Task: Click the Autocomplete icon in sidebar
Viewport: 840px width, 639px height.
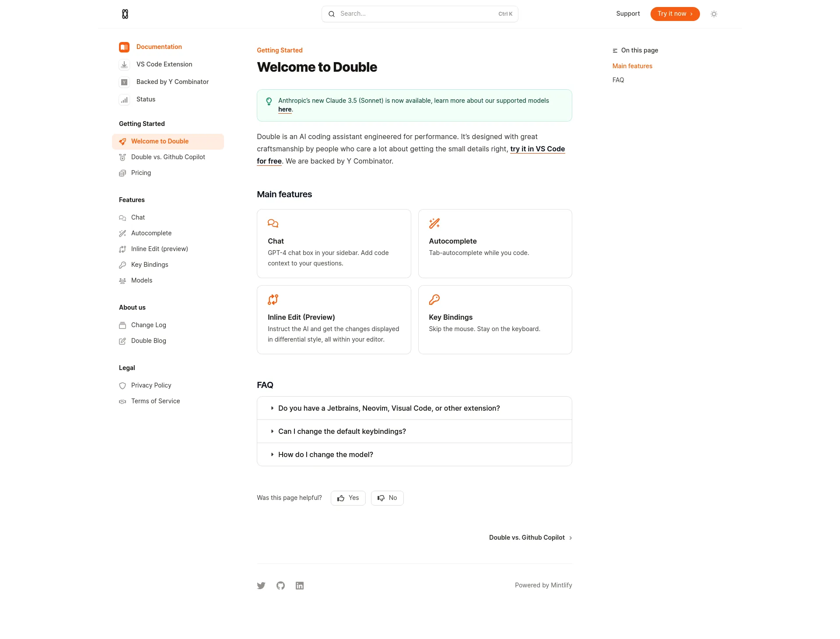Action: point(123,233)
